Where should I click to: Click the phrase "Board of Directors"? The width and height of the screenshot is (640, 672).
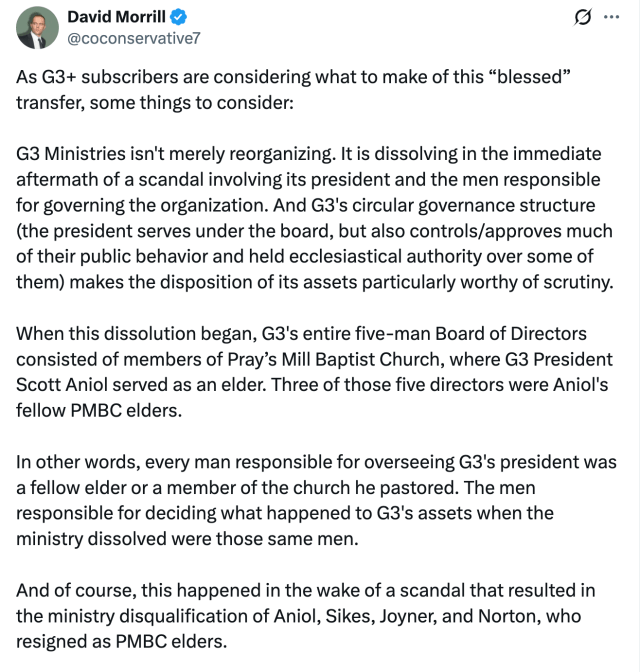pos(511,333)
